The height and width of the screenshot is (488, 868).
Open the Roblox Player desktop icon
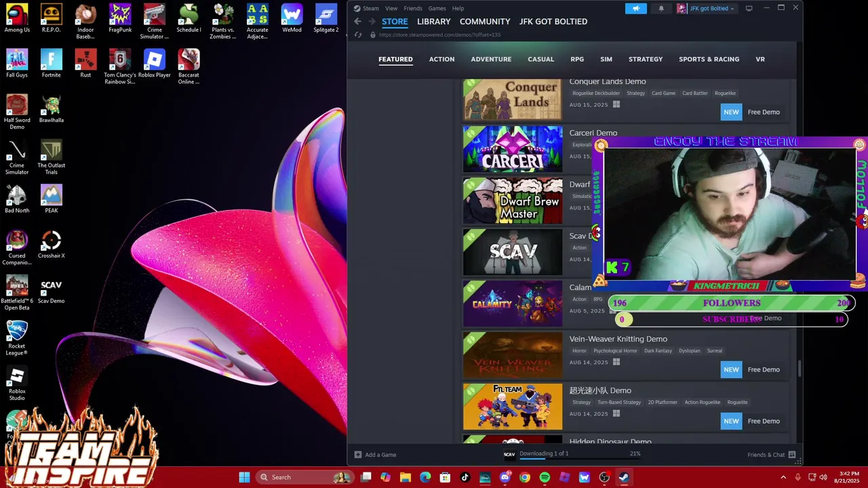pyautogui.click(x=154, y=64)
